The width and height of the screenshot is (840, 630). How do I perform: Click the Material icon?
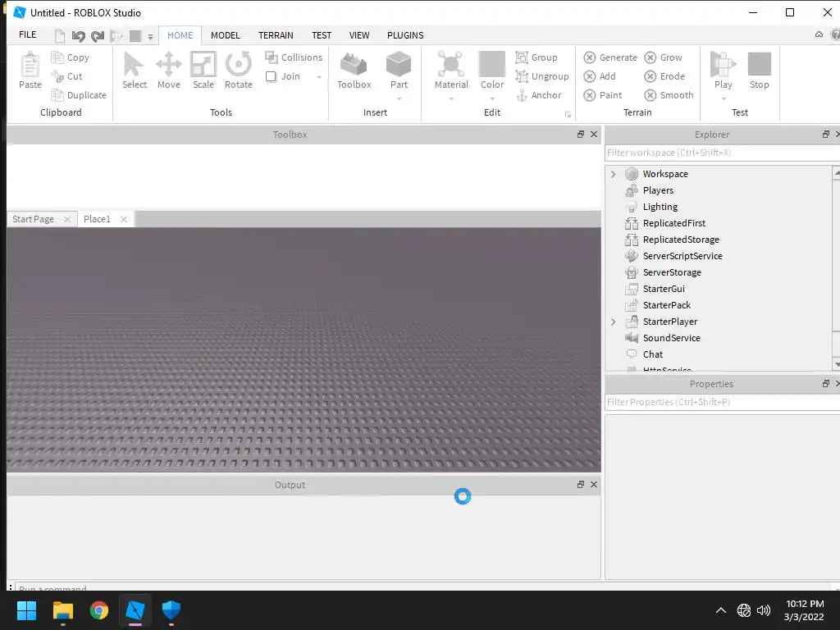click(451, 65)
